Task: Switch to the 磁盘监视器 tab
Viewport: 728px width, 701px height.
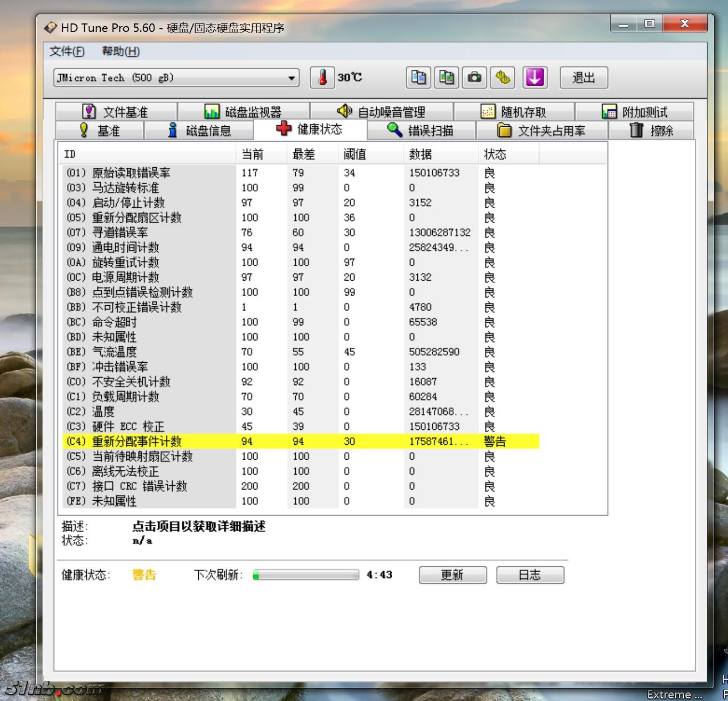Action: (x=244, y=112)
